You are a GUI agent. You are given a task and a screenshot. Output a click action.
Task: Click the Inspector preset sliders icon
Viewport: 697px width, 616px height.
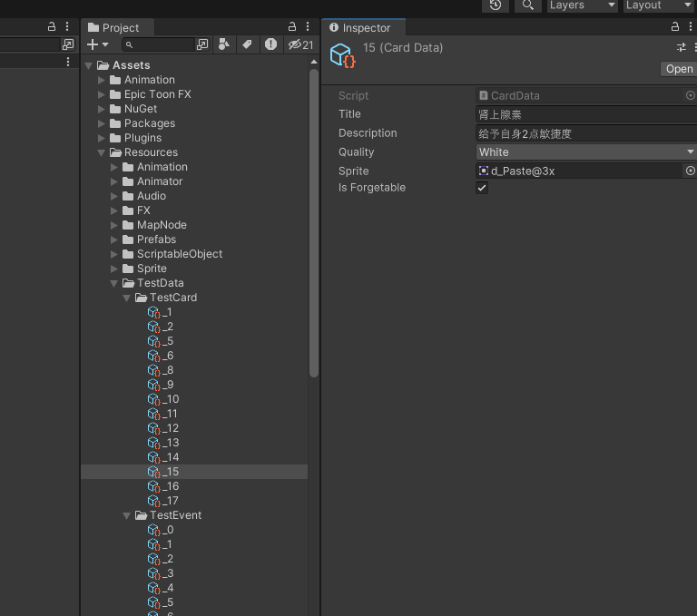[x=682, y=47]
